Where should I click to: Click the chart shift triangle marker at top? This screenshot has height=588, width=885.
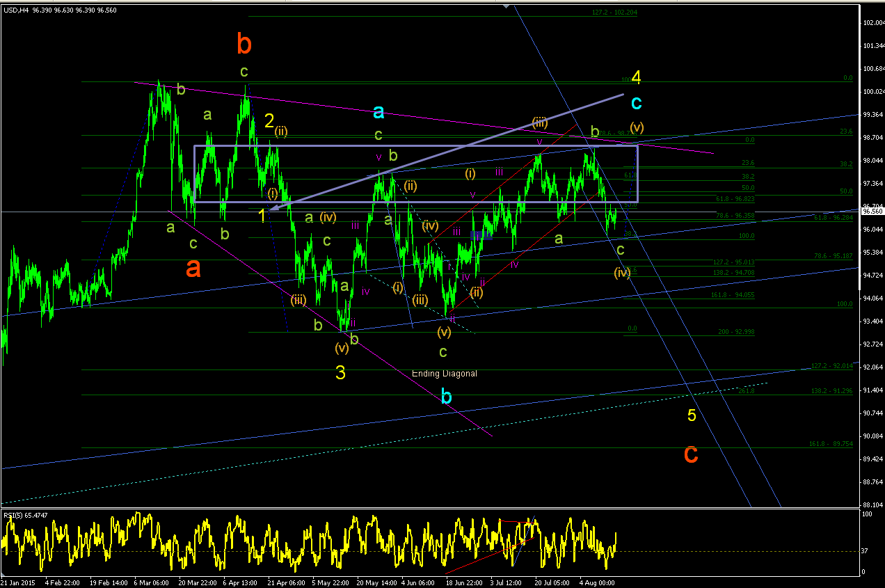click(x=507, y=6)
